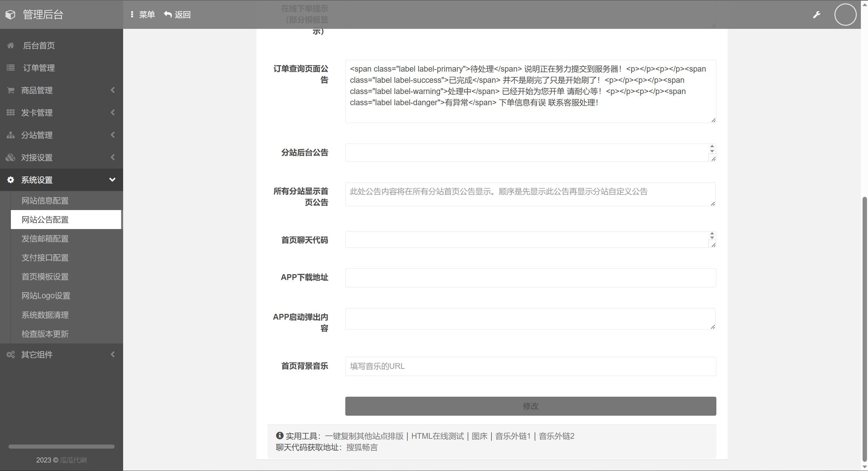Viewport: 868px width, 471px height.
Task: Expand the 发卡管理 submenu arrow
Action: pos(113,113)
